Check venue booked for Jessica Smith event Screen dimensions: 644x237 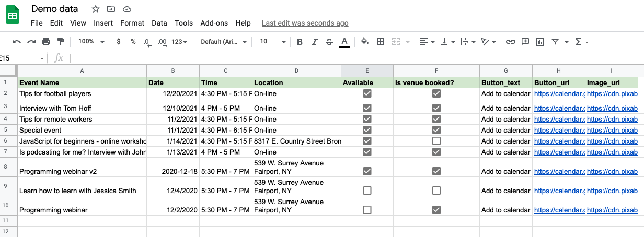(436, 191)
